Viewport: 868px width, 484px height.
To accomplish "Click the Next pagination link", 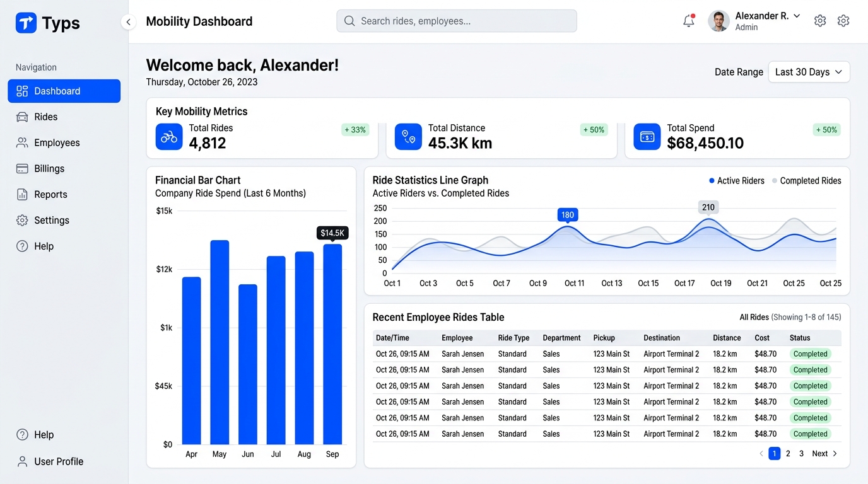I will click(x=824, y=453).
